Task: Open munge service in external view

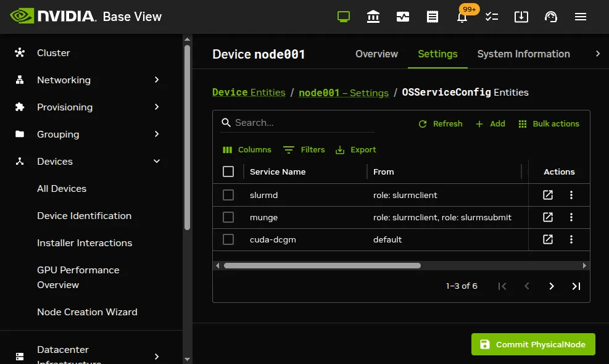Action: click(548, 217)
